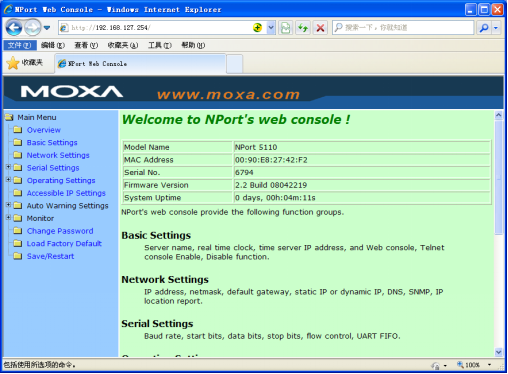
Task: Click the Change Password folder icon
Action: coord(18,231)
